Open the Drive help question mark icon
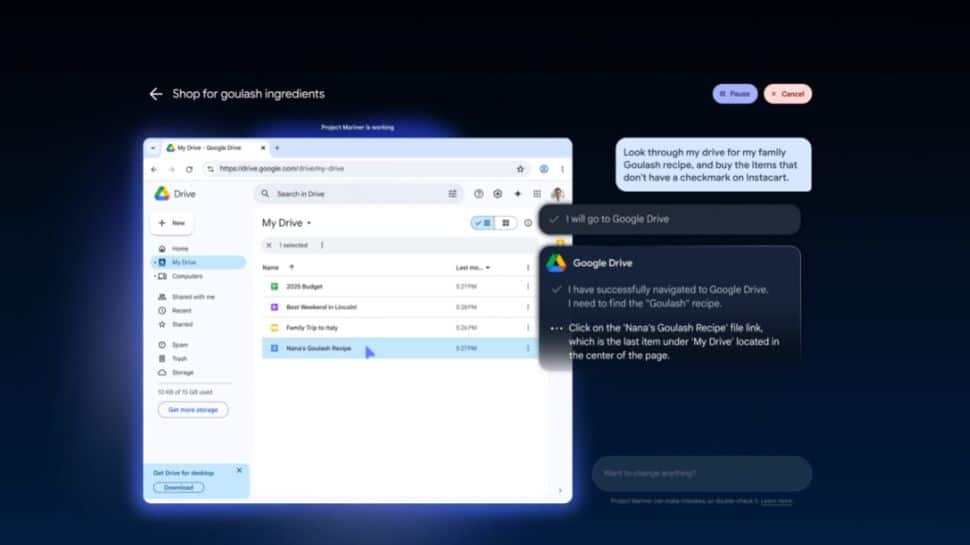970x545 pixels. (479, 194)
